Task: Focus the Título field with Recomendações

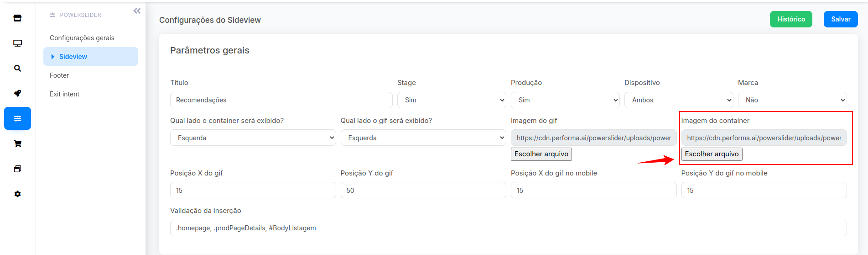Action: (x=281, y=100)
